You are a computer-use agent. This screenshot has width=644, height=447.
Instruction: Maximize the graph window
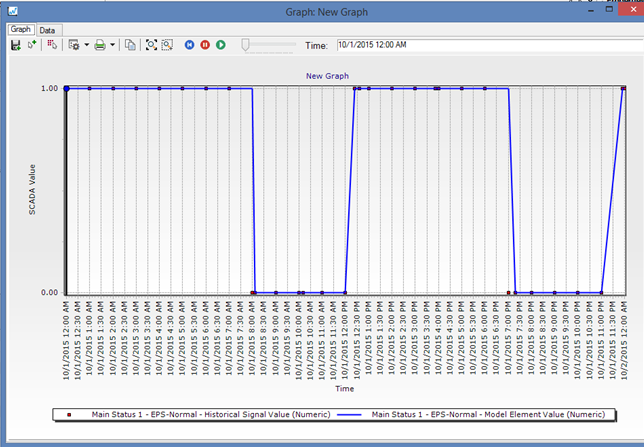tap(608, 9)
